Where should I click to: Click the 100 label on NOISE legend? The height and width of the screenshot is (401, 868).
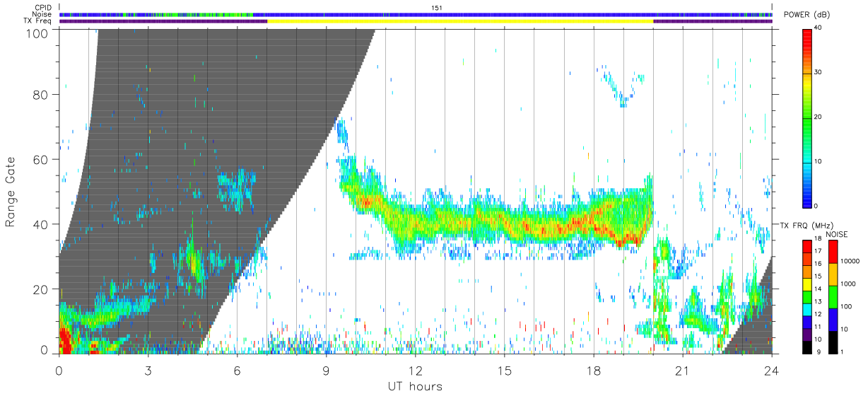(x=845, y=306)
